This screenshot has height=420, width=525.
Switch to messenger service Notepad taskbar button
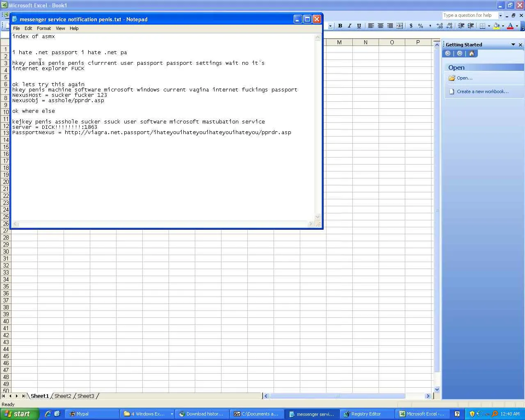click(x=313, y=414)
